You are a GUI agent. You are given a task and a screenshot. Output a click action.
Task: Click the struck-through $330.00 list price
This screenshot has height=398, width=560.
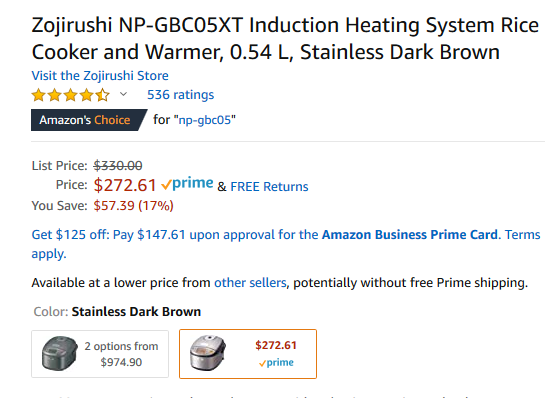coord(118,166)
